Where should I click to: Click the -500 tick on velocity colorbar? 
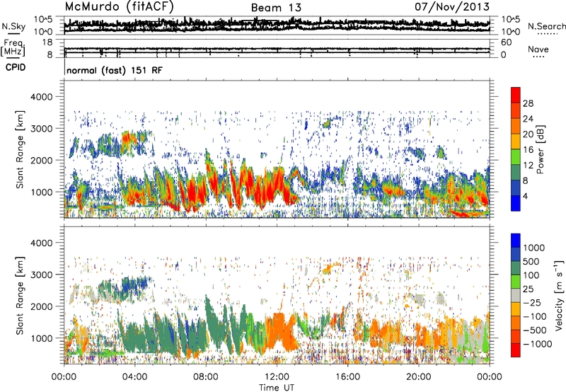[535, 330]
